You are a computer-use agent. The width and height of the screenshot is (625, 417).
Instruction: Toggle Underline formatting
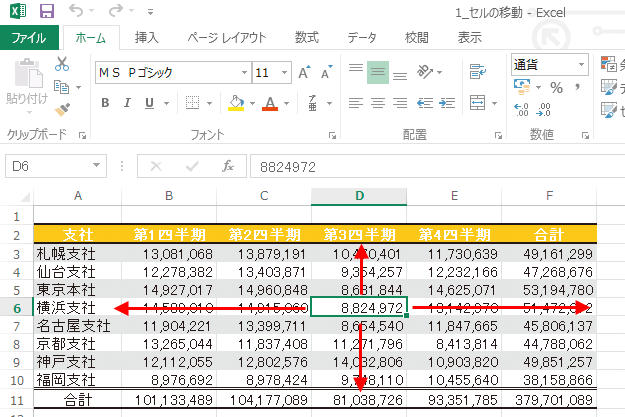149,103
